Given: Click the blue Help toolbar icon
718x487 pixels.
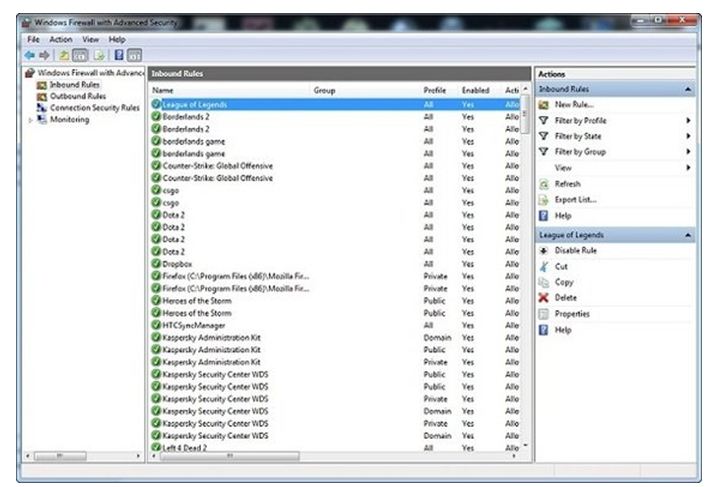Looking at the screenshot, I should pyautogui.click(x=119, y=55).
